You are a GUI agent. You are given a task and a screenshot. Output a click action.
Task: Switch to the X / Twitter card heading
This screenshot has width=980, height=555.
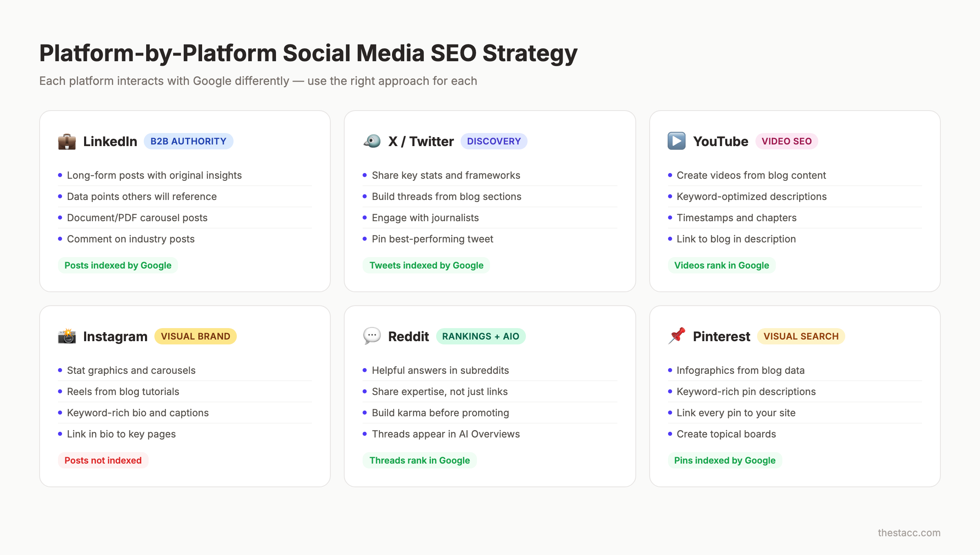click(x=421, y=141)
